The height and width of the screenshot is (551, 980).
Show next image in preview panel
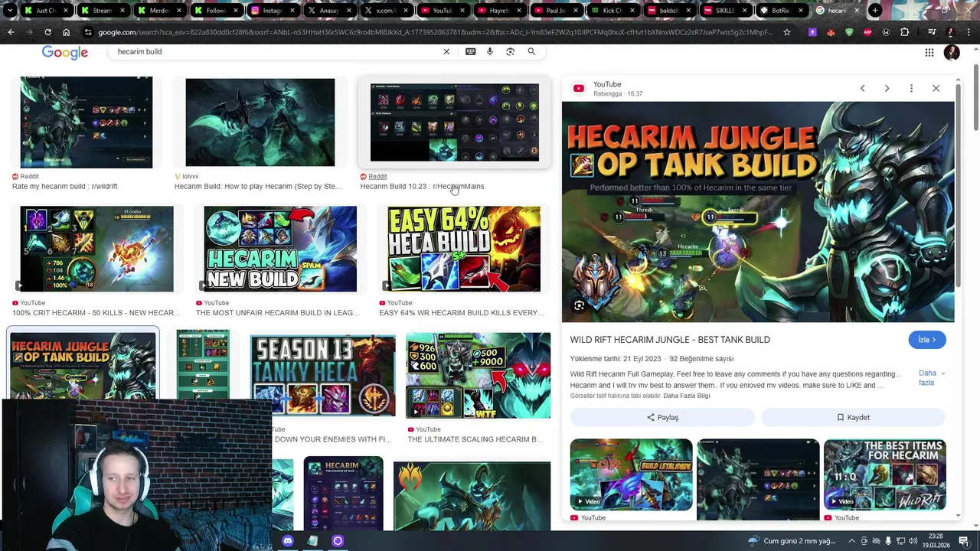click(x=887, y=88)
